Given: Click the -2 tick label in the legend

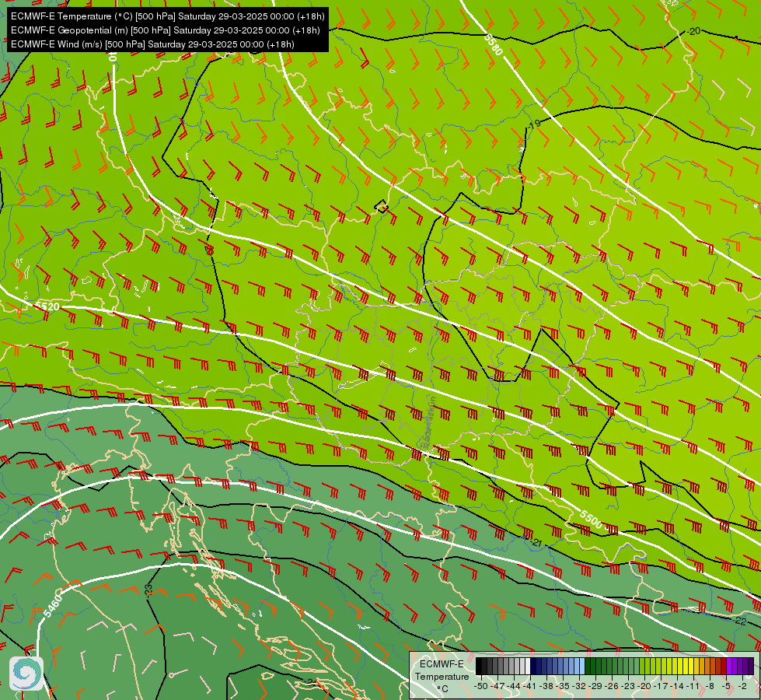Looking at the screenshot, I should (x=742, y=687).
